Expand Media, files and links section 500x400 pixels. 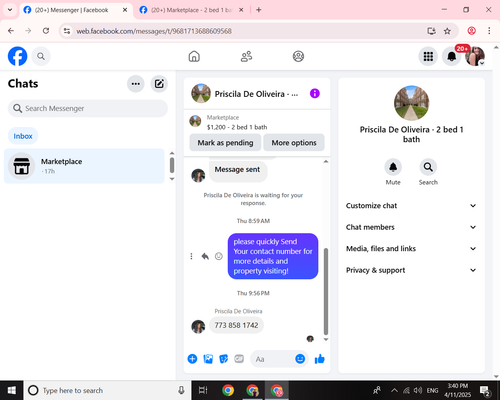pos(411,249)
